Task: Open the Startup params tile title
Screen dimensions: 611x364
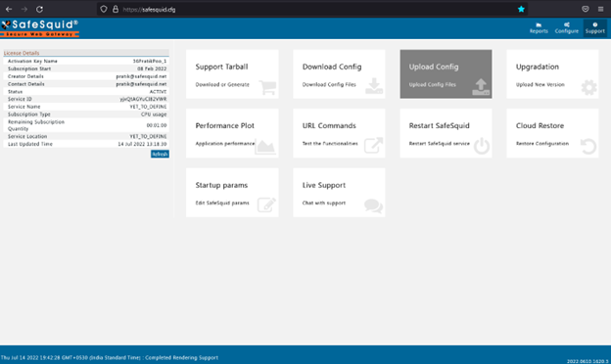Action: 221,185
